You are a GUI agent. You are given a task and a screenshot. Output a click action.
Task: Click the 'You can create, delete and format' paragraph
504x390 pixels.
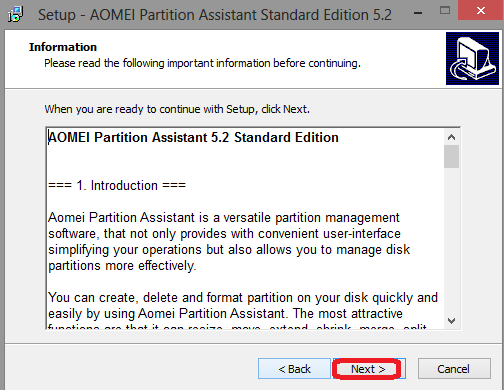point(243,310)
